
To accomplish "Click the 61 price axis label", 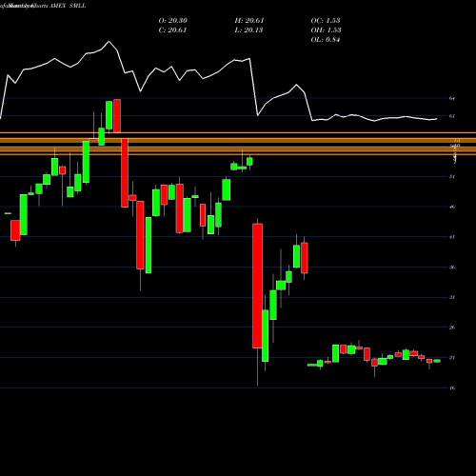I will pos(452,116).
